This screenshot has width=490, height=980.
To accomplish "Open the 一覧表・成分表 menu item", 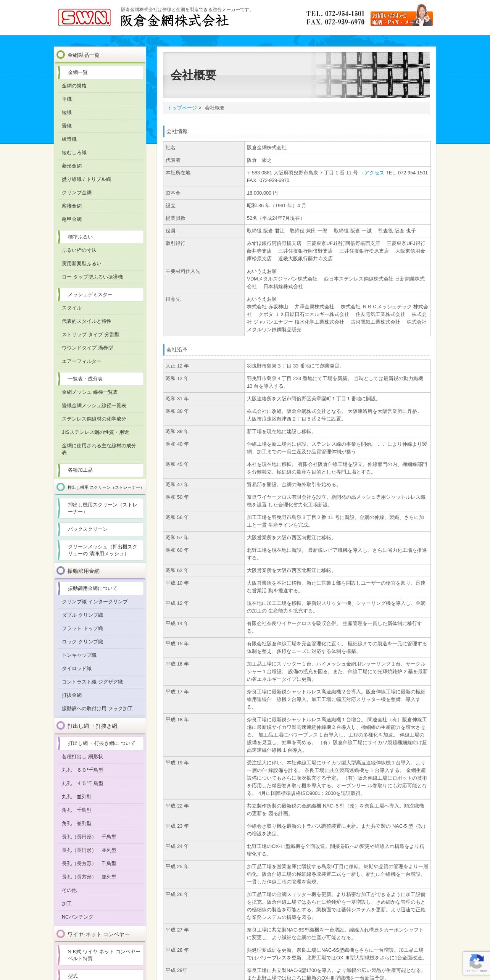I will pos(101,379).
